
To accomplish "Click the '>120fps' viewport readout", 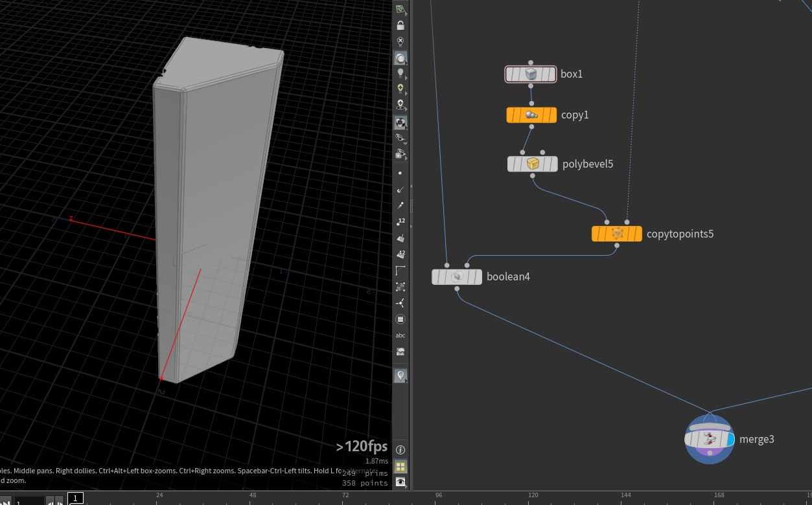I will [362, 447].
